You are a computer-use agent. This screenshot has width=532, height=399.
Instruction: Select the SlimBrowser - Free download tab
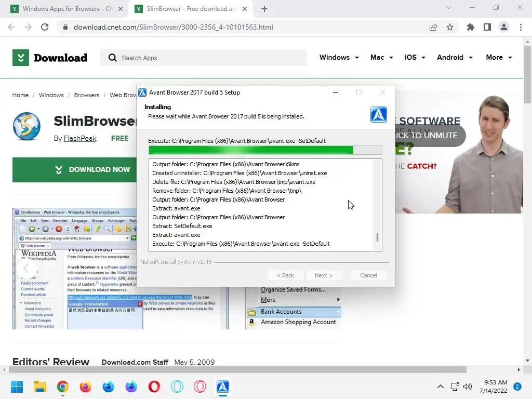190,9
